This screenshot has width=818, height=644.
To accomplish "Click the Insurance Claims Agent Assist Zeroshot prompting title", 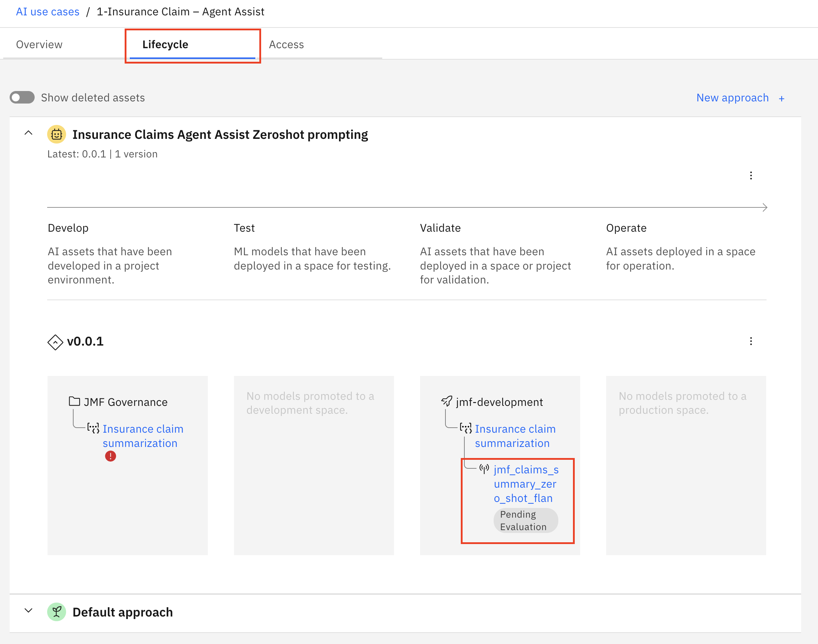I will tap(220, 135).
